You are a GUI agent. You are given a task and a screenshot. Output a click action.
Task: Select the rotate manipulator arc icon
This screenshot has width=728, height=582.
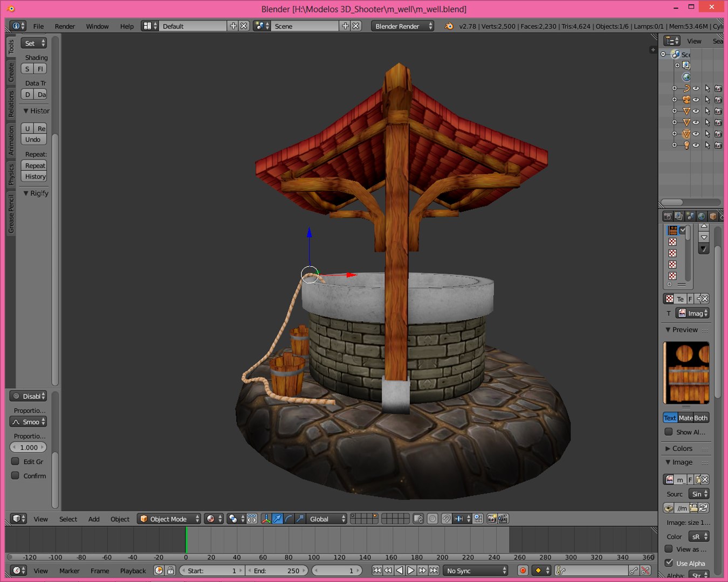(x=289, y=519)
